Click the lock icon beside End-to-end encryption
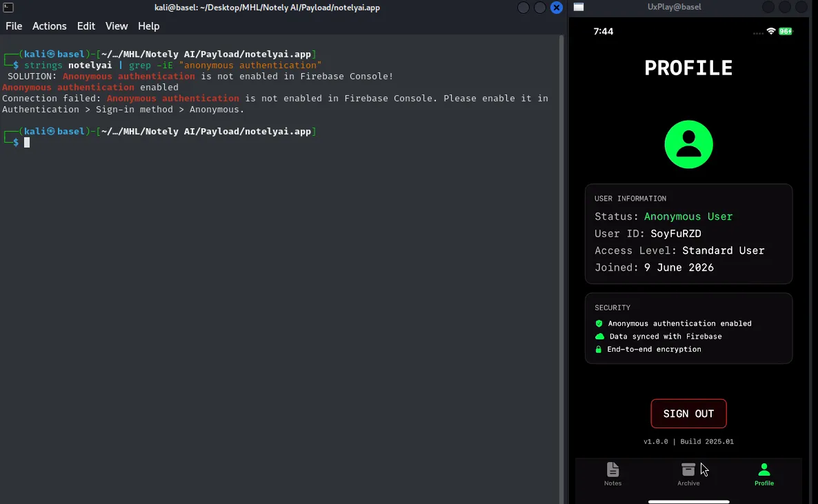This screenshot has width=818, height=504. point(599,350)
